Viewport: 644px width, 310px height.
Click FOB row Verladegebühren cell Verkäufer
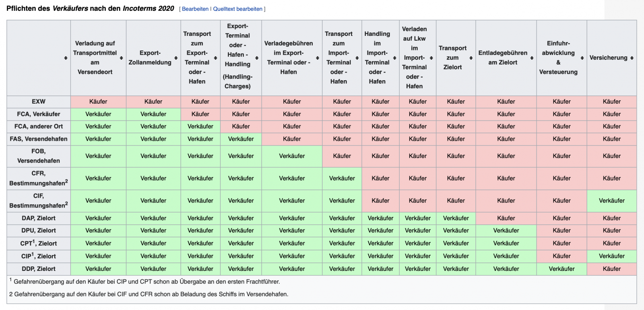(x=292, y=156)
